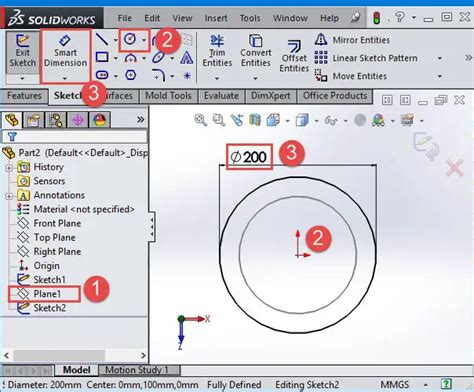The height and width of the screenshot is (392, 474).
Task: Click the Previous View icon
Action: [x=237, y=120]
